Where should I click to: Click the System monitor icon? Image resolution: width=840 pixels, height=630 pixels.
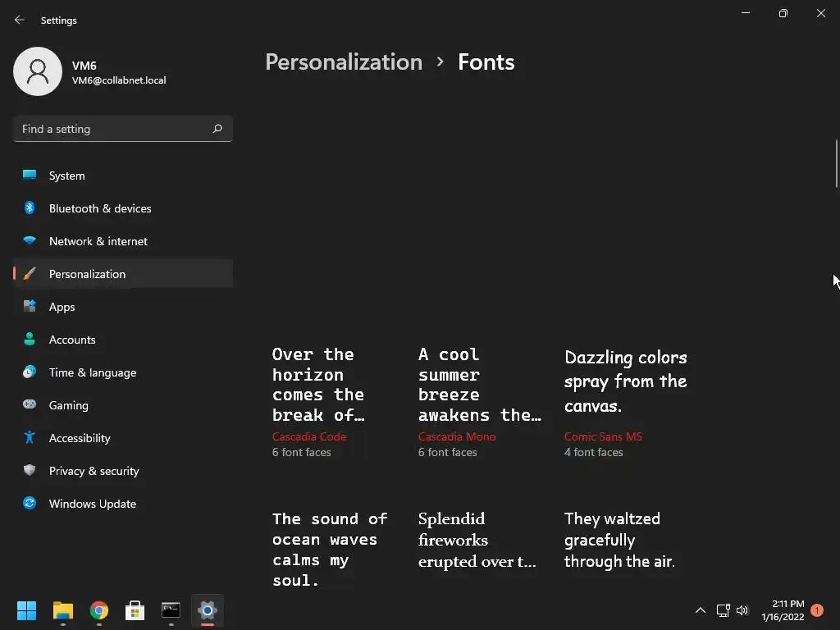coord(30,175)
